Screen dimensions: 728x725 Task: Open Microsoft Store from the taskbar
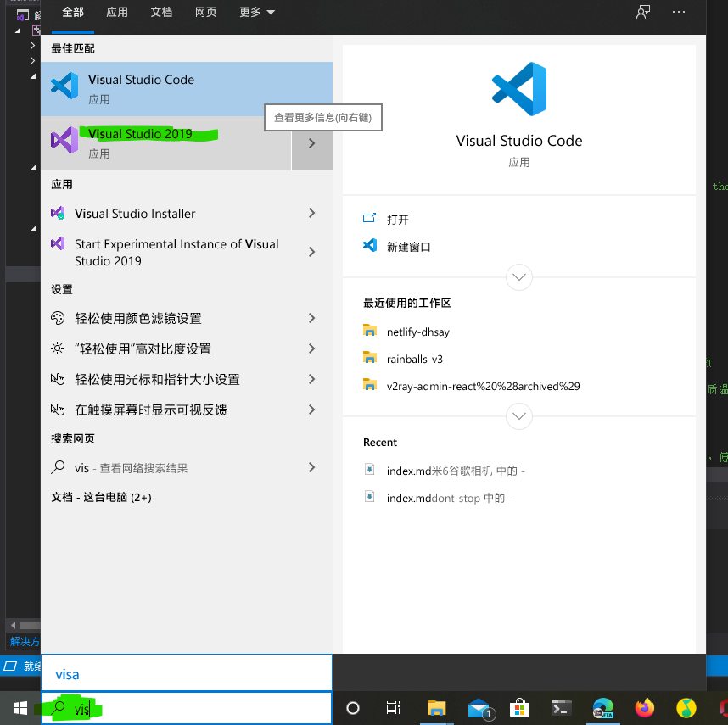coord(519,708)
